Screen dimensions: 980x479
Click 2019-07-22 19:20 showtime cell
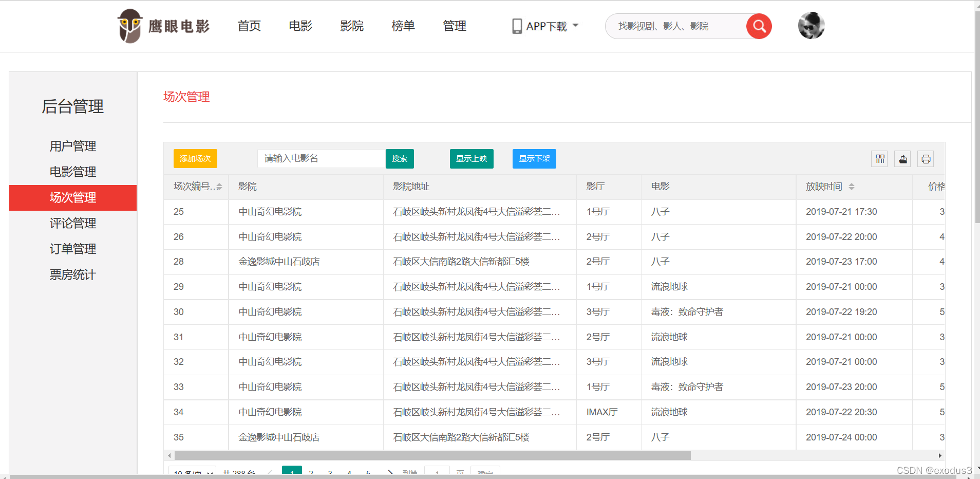click(x=841, y=312)
